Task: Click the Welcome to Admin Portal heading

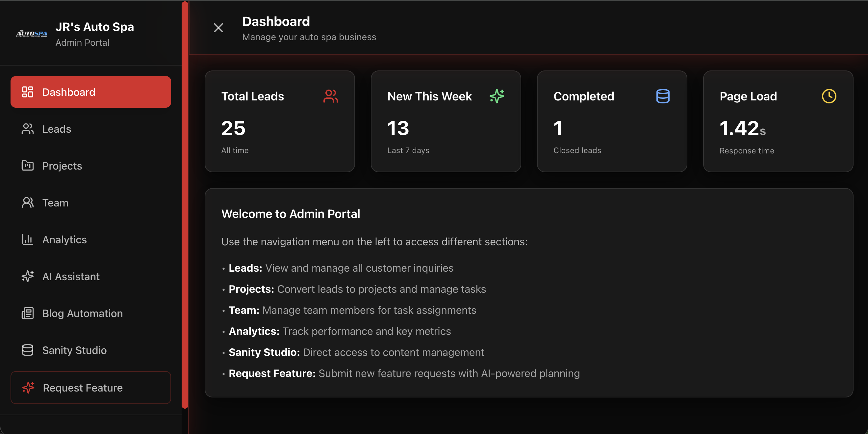Action: pos(291,214)
